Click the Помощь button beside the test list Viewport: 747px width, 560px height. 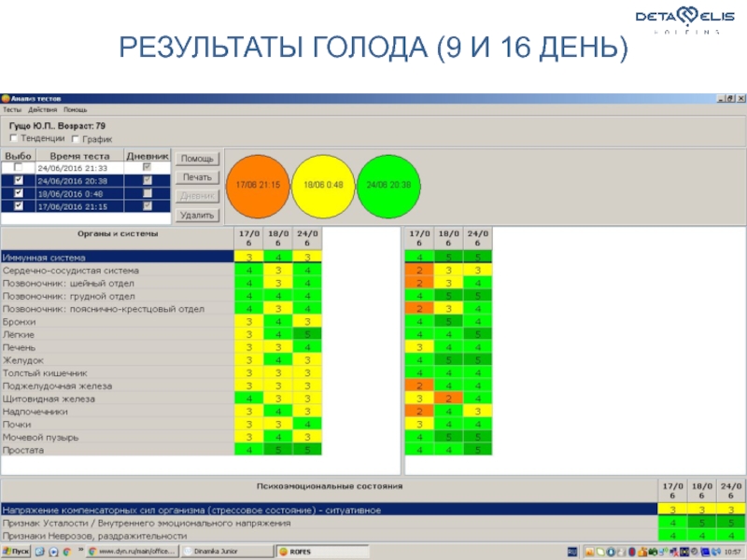click(197, 159)
